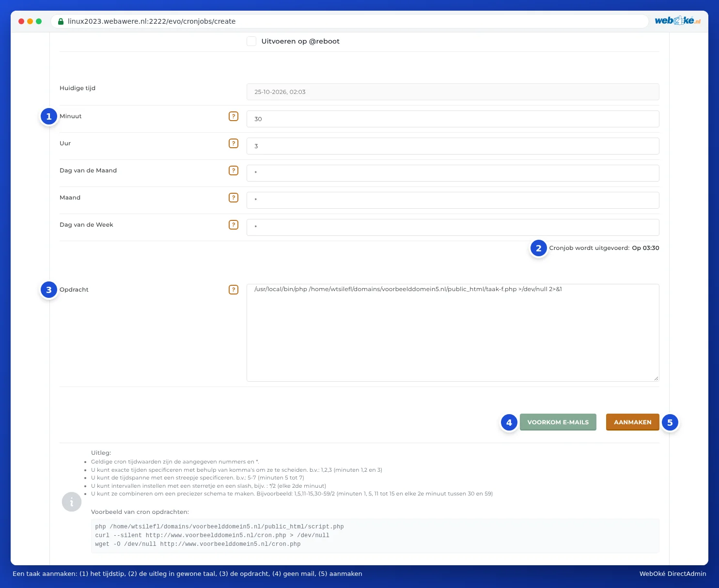The width and height of the screenshot is (719, 588).
Task: Click the example line starting with "wget -O"
Action: point(198,544)
